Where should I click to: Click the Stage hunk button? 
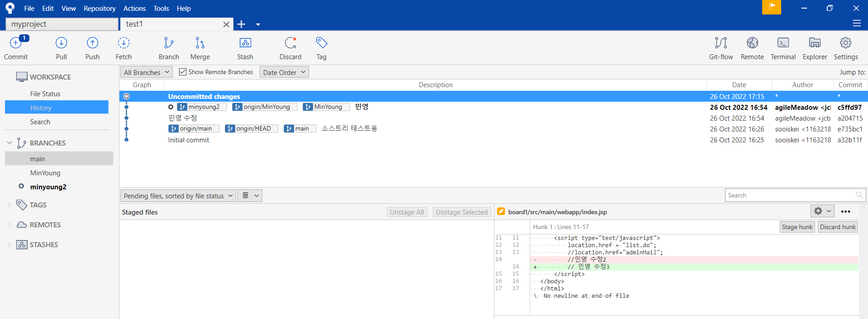tap(797, 227)
